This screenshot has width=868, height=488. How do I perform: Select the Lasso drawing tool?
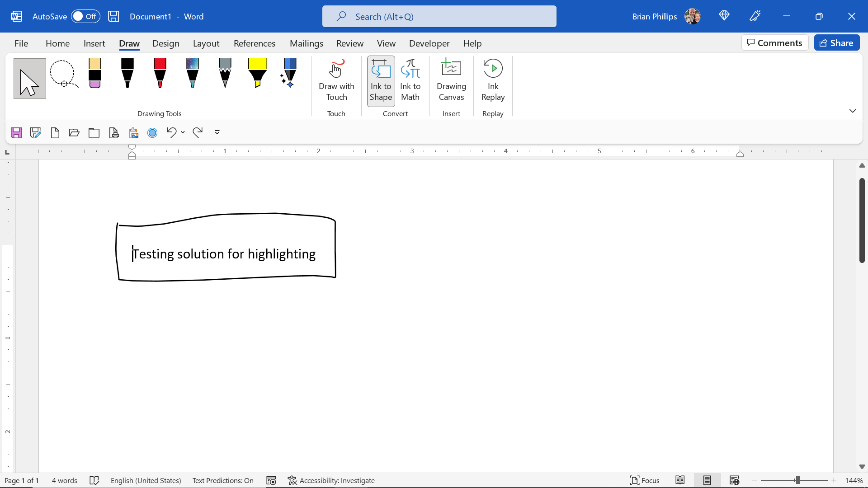tap(63, 75)
